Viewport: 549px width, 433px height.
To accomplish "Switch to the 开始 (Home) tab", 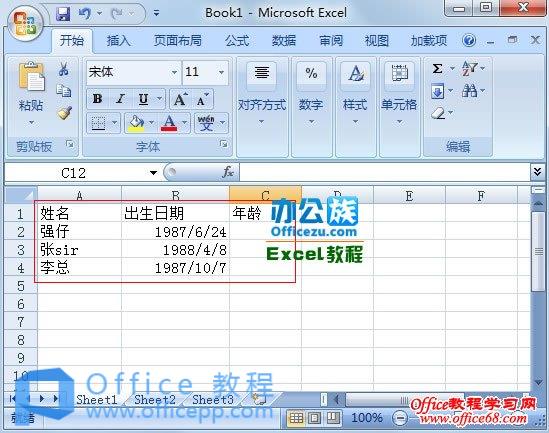I will click(72, 41).
